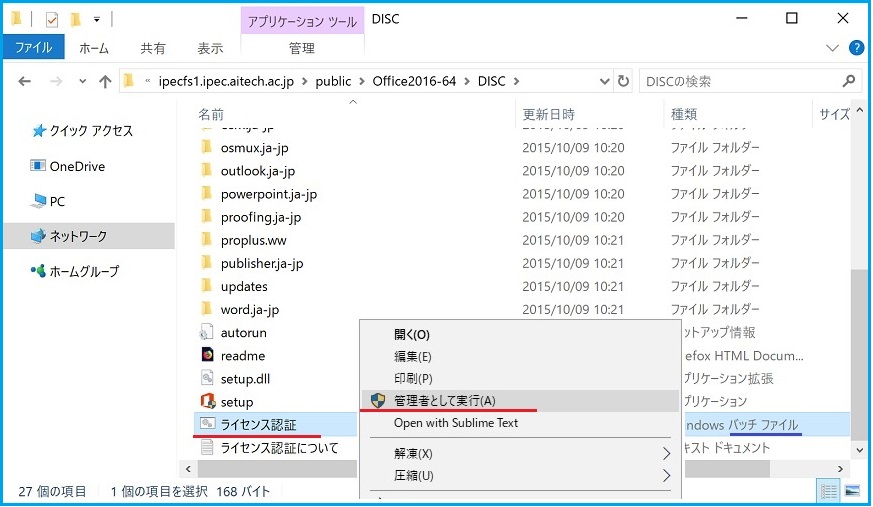Viewport: 873px width, 507px height.
Task: Choose 印刷(P) in context menu
Action: tap(413, 378)
